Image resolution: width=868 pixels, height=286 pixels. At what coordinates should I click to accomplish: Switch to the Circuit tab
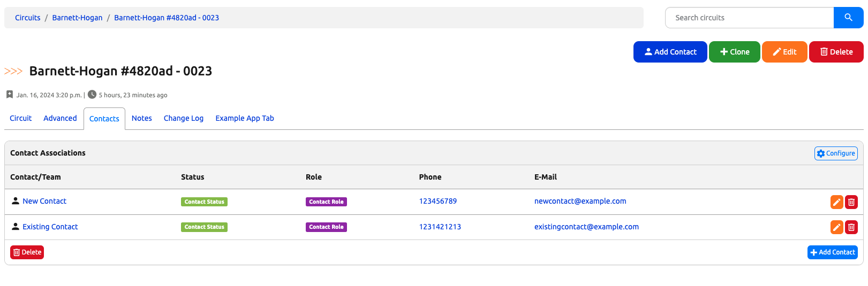[20, 118]
